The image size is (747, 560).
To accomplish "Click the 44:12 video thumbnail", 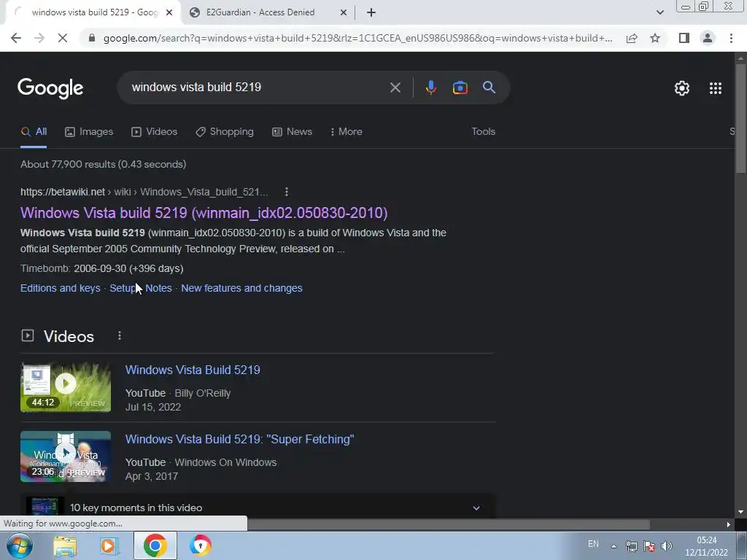I will [66, 387].
